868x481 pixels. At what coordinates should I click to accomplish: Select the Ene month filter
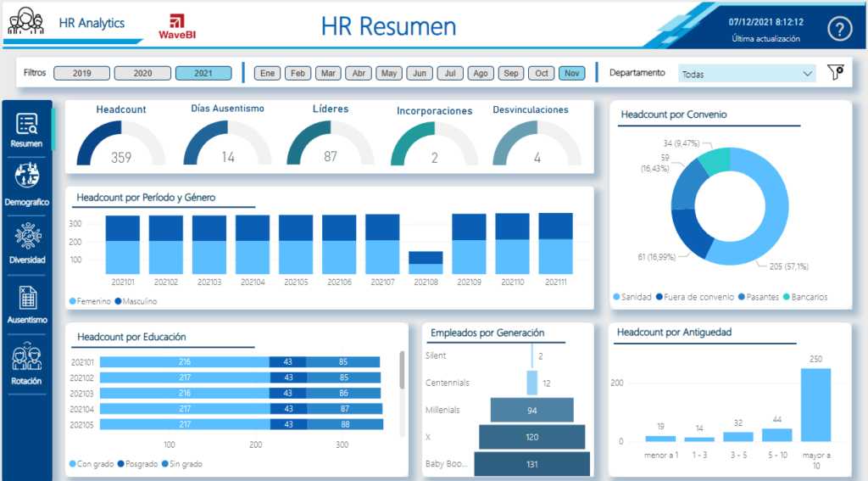point(267,73)
